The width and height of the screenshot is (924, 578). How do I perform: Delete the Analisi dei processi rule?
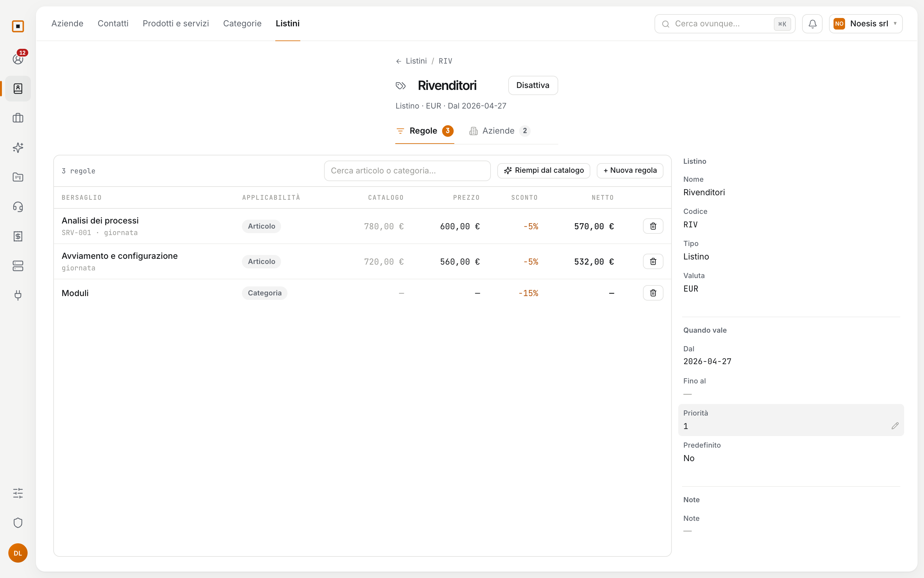click(x=653, y=226)
